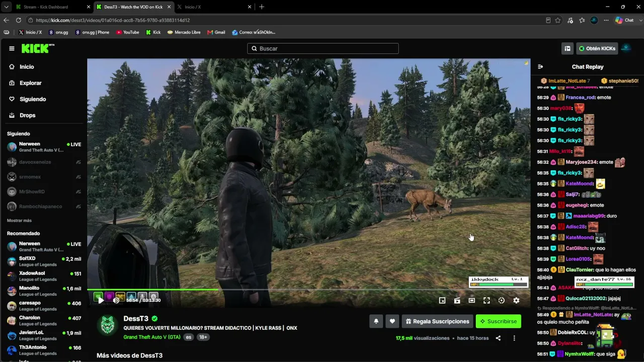The image size is (644, 362).
Task: Open davooxeneize offline channel
Action: [44, 162]
